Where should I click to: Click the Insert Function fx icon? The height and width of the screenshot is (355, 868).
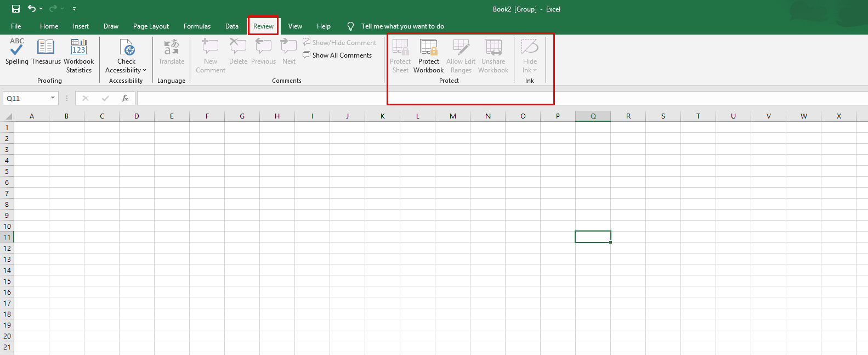125,98
